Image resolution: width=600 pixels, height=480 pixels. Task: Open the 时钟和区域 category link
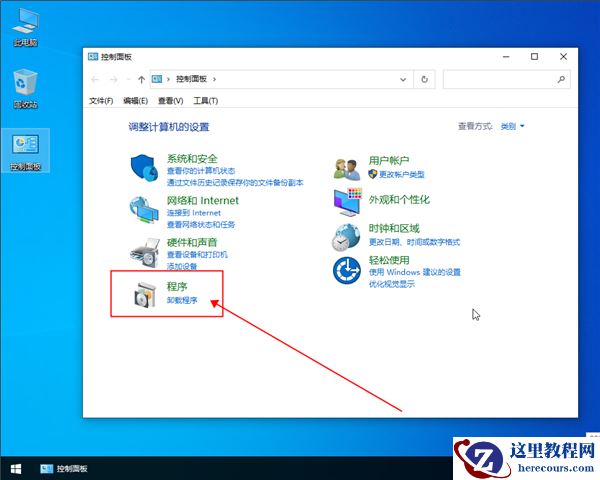pos(394,229)
